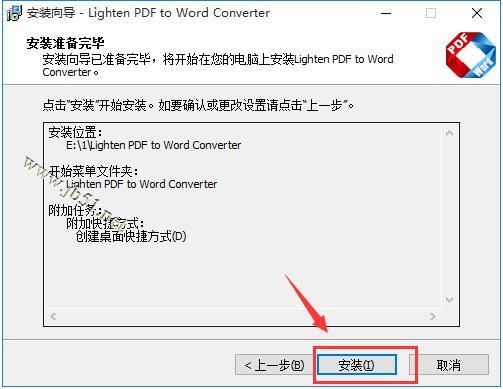
Task: Click the horizontal scroll right arrow
Action: (433, 316)
